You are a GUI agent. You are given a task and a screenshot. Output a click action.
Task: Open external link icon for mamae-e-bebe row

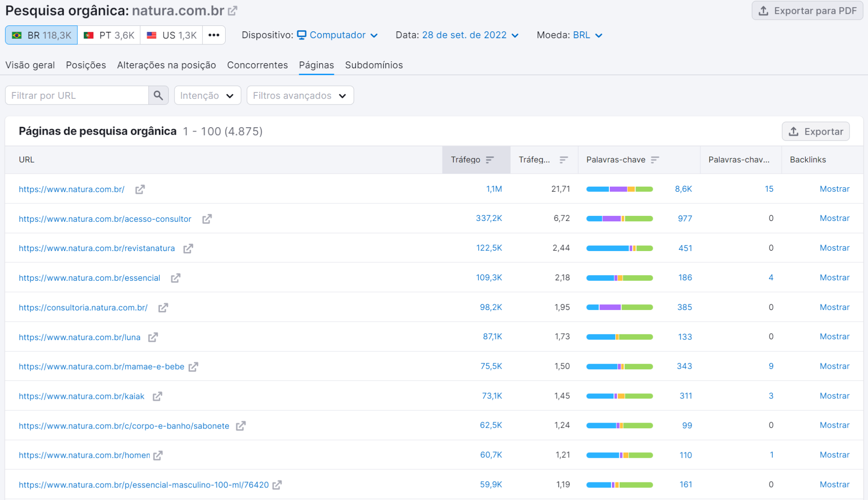coord(193,367)
